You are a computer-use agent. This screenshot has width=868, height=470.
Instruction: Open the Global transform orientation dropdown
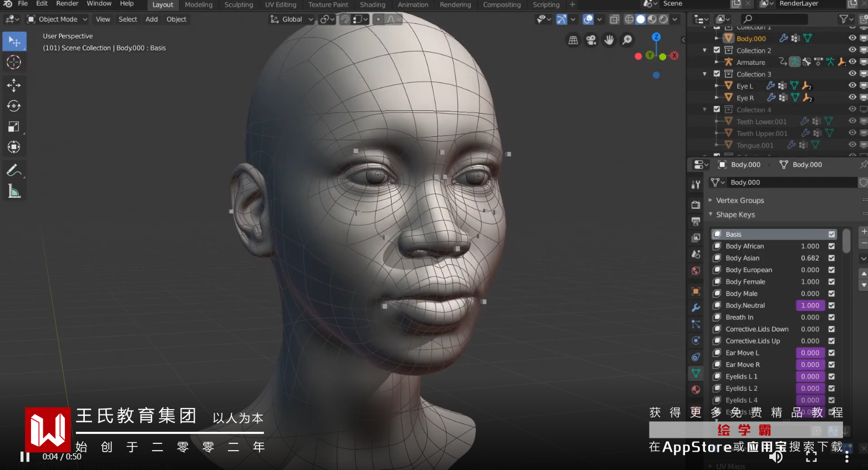pos(292,19)
